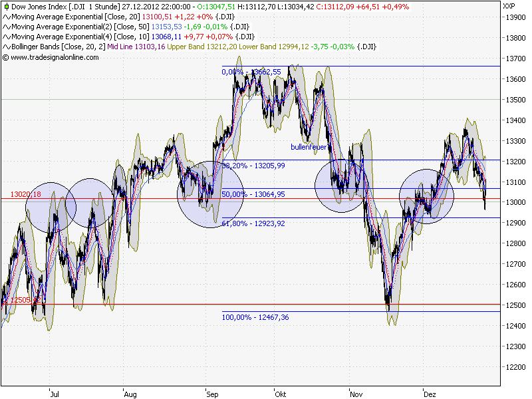This screenshot has width=532, height=399.
Task: Click the Sep marker on the time axis
Action: [212, 394]
